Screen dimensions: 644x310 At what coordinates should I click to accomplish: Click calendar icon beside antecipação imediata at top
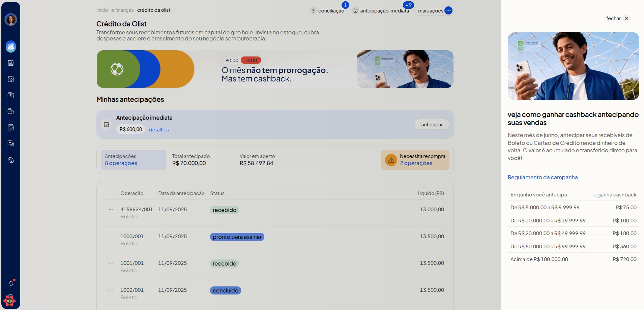point(355,11)
